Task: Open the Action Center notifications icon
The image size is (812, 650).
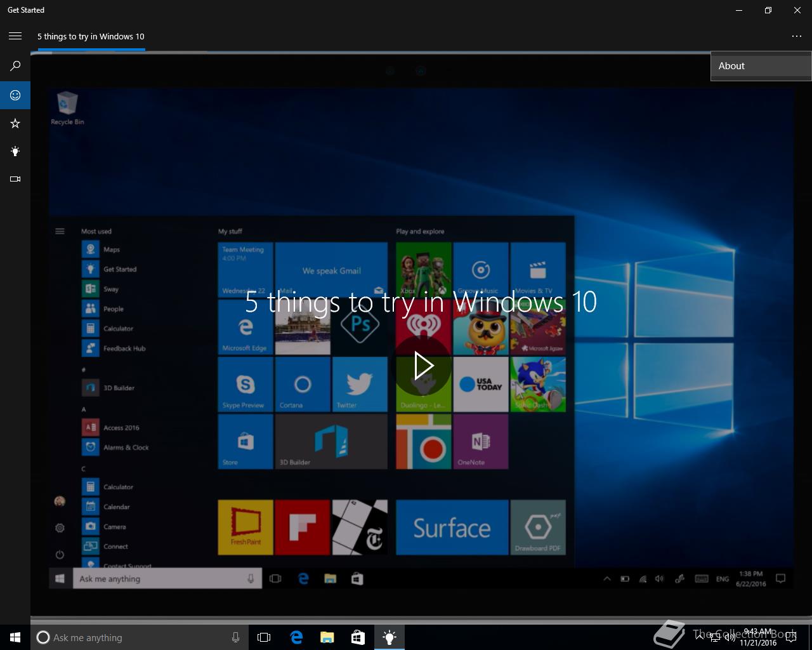Action: [791, 637]
